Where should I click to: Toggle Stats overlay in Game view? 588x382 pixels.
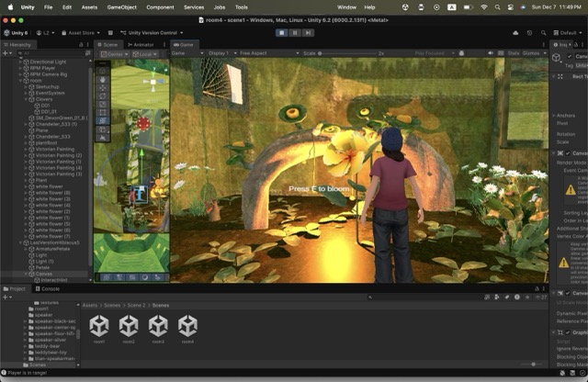pyautogui.click(x=514, y=53)
